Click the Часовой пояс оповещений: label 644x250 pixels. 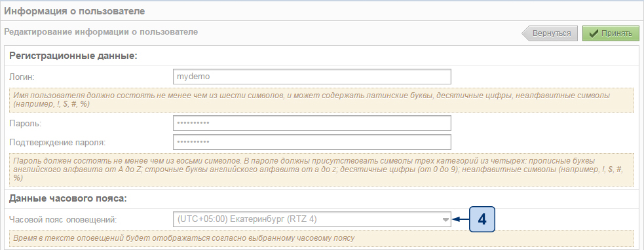pos(63,220)
